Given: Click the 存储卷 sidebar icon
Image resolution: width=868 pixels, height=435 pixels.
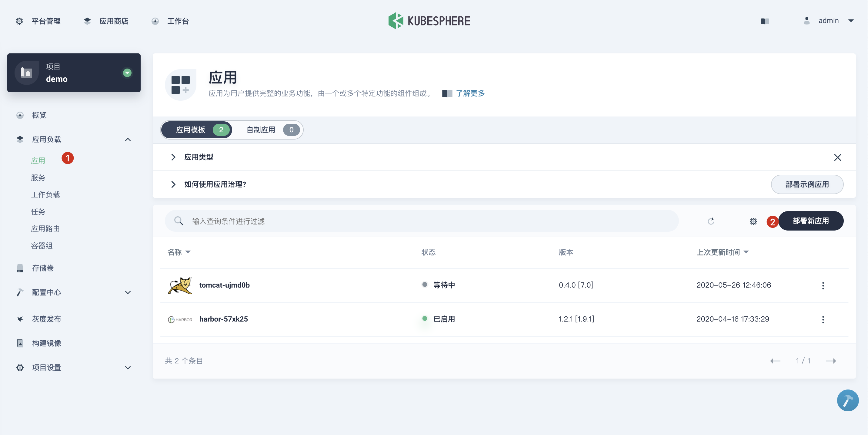Looking at the screenshot, I should click(x=20, y=268).
